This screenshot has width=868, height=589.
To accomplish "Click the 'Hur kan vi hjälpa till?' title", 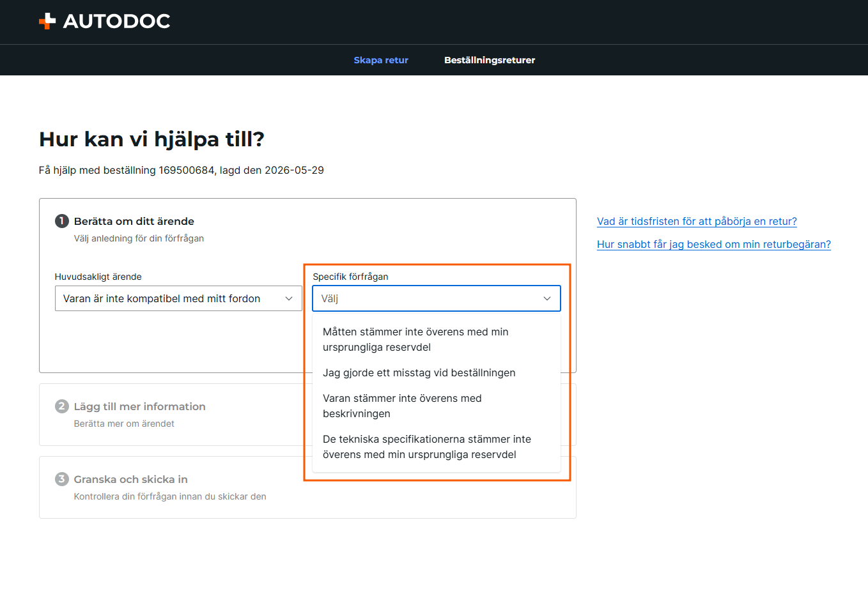I will point(152,139).
